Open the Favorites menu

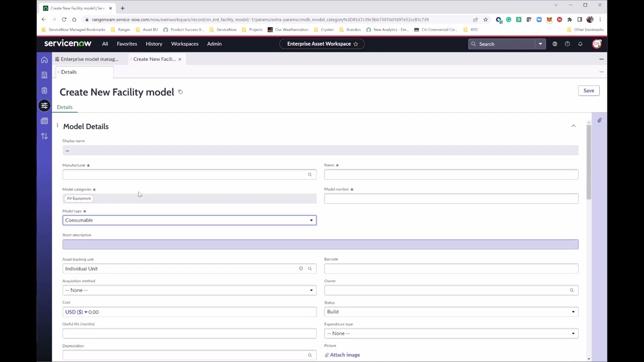(127, 44)
